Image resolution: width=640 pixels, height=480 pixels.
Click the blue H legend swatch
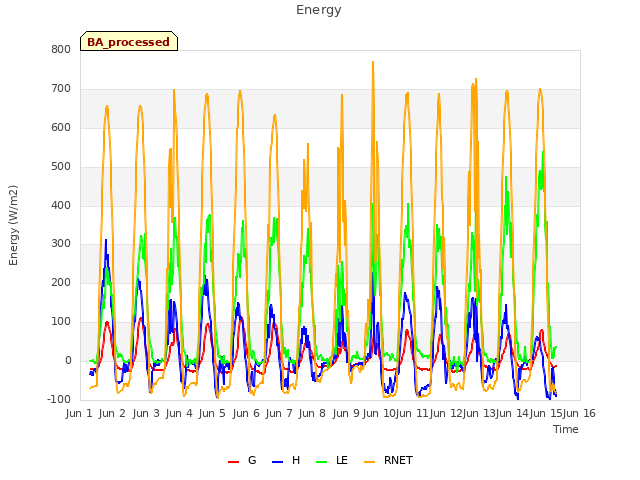[277, 462]
